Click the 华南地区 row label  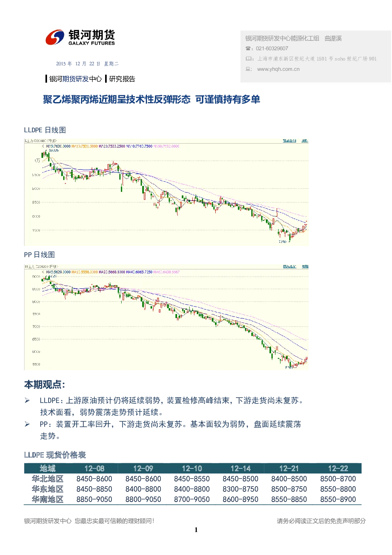point(48,499)
